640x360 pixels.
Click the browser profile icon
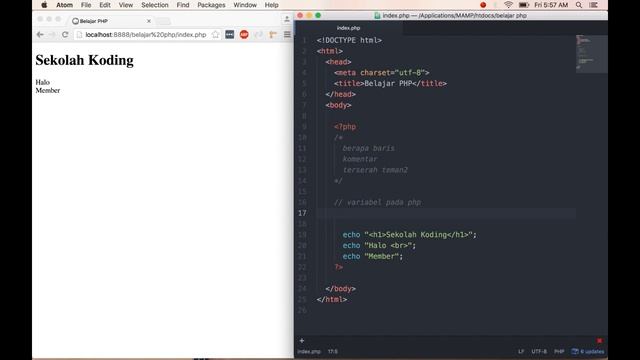click(x=287, y=19)
